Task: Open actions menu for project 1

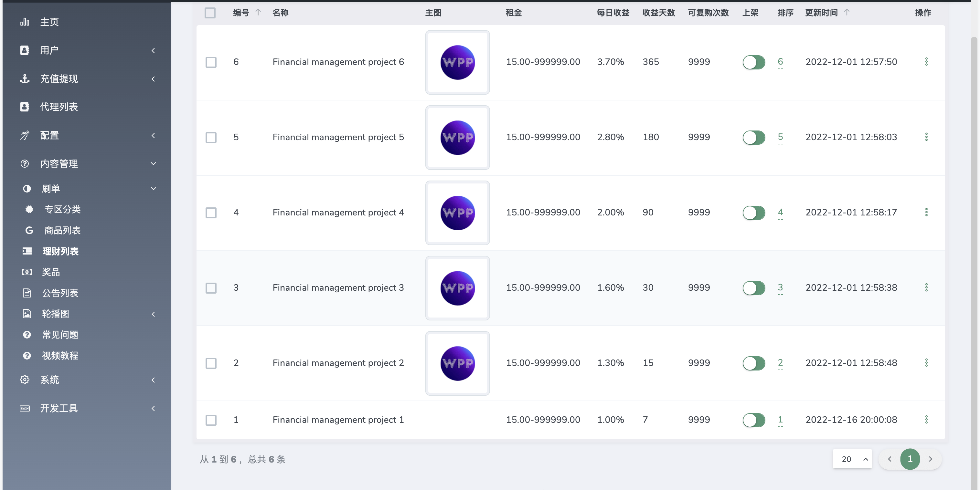Action: click(926, 419)
